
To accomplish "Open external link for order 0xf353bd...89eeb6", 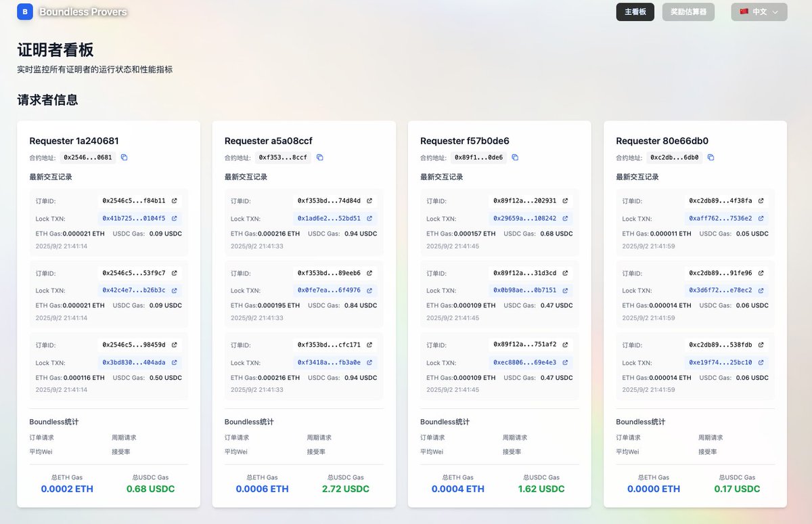I will pos(369,274).
